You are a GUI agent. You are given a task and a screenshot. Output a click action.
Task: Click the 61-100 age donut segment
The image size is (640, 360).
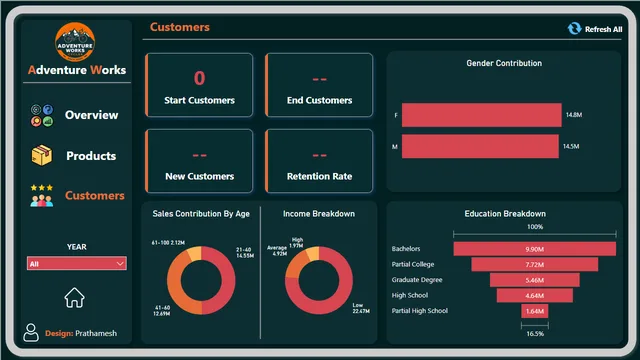click(x=195, y=253)
